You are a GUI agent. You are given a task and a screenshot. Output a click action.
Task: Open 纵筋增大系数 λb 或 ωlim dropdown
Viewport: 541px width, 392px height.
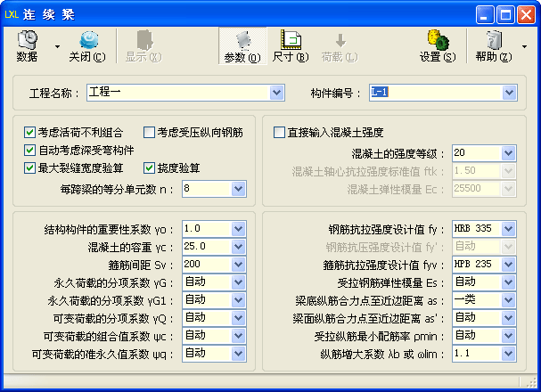[x=508, y=354]
